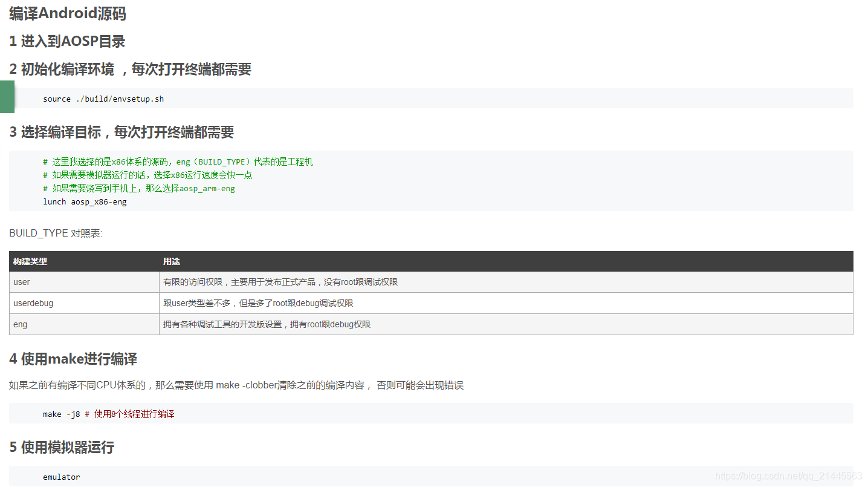Click the paragraph mentioning make -clobber
The image size is (868, 487).
236,385
